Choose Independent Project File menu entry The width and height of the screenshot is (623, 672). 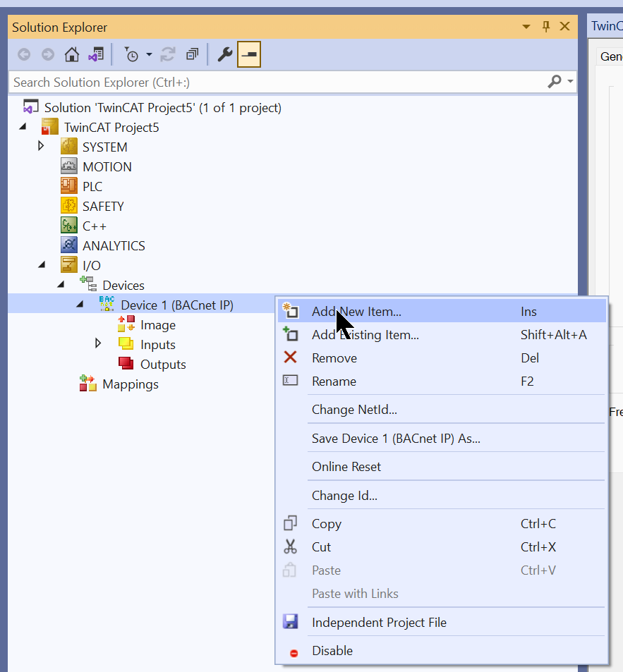click(x=442, y=622)
